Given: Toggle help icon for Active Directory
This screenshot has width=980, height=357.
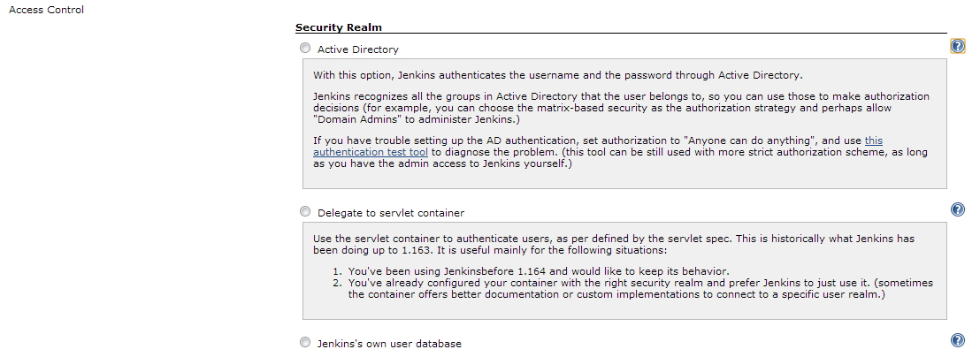Looking at the screenshot, I should click(957, 46).
